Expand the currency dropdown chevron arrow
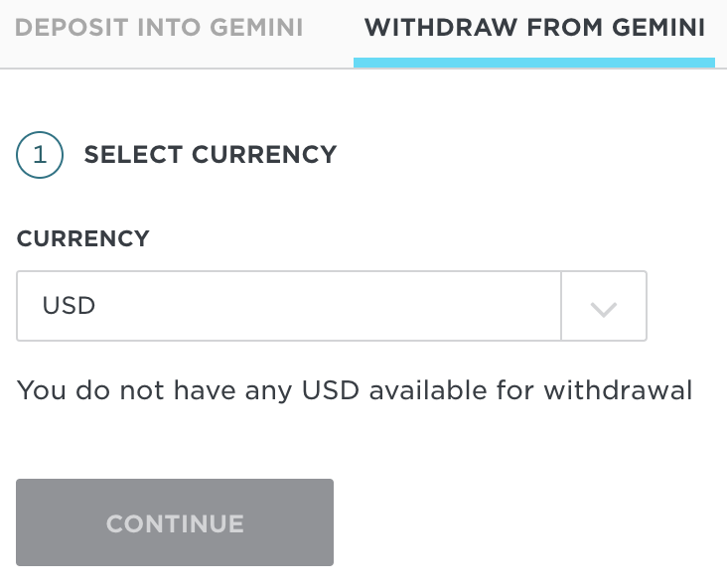727x588 pixels. pos(604,307)
